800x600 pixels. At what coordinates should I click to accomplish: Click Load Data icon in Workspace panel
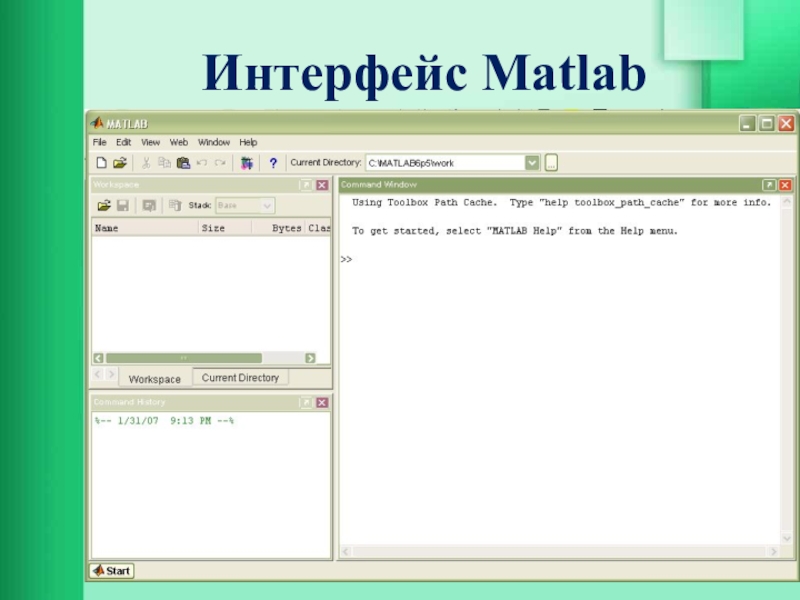point(104,206)
